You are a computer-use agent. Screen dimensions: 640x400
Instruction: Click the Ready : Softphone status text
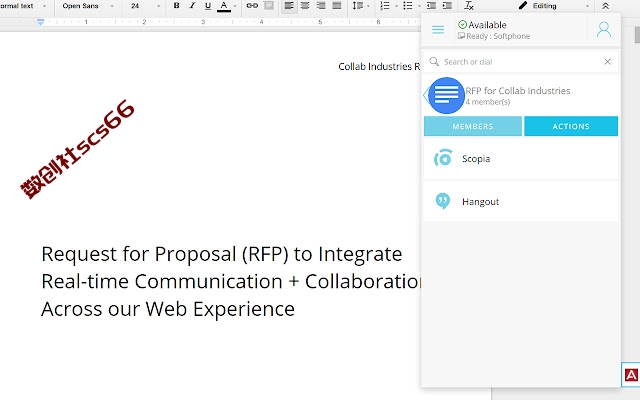pyautogui.click(x=494, y=36)
